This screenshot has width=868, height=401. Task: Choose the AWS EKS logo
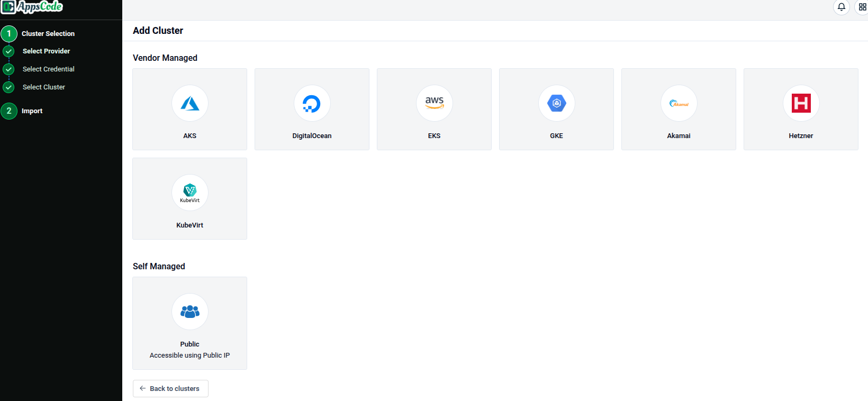[435, 103]
